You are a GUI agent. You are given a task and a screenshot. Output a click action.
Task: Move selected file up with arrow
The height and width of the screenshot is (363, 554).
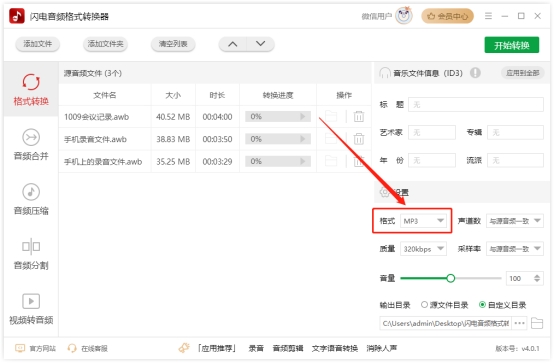[x=232, y=44]
